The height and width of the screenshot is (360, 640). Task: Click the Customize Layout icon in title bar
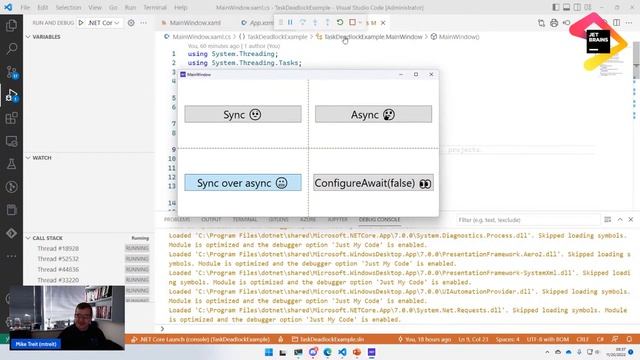pyautogui.click(x=588, y=7)
